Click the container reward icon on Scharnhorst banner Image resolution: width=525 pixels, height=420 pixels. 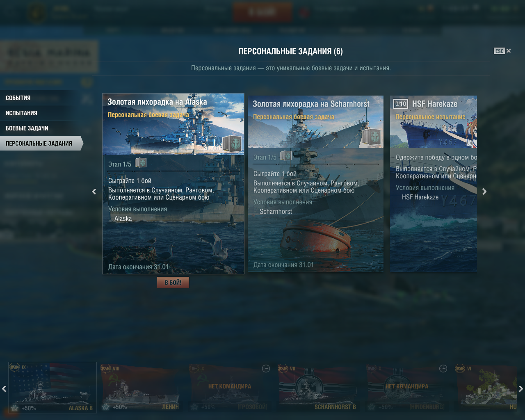371,137
